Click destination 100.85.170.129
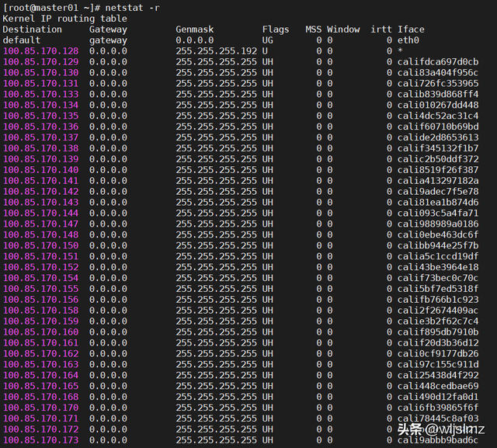 point(40,62)
